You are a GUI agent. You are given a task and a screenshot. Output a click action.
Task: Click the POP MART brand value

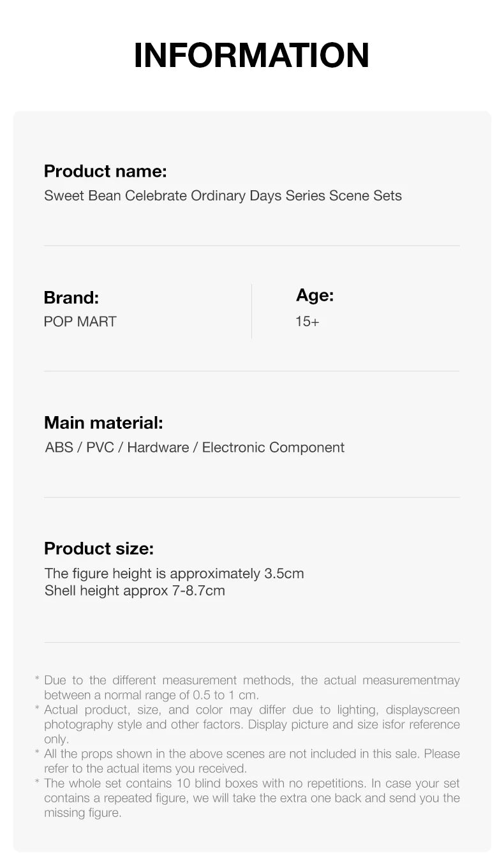(x=80, y=322)
